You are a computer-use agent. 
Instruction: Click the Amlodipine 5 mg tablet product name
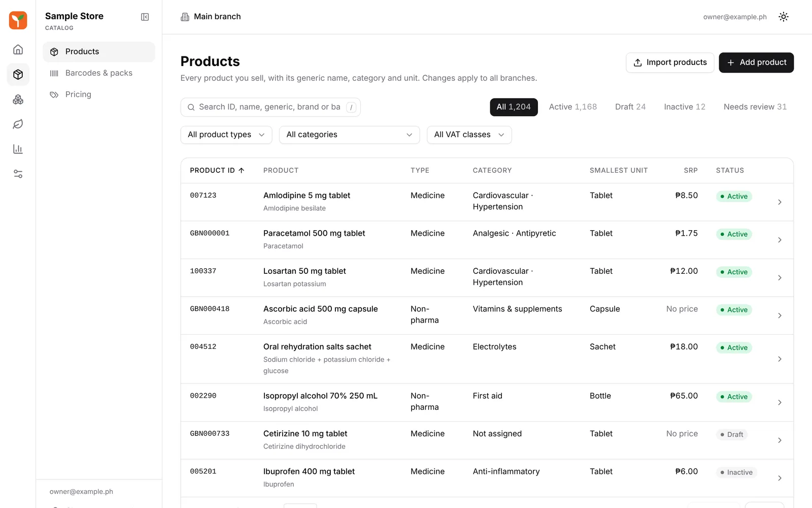pos(307,196)
